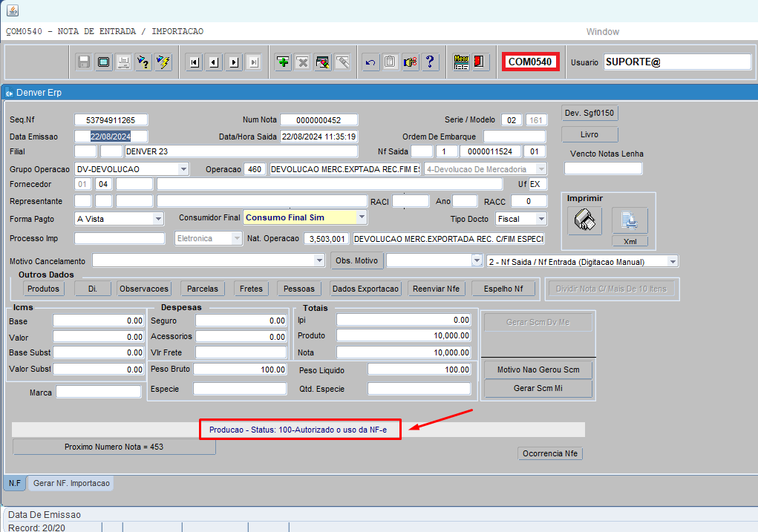Click the delete record X icon
The image size is (758, 532).
pos(303,62)
